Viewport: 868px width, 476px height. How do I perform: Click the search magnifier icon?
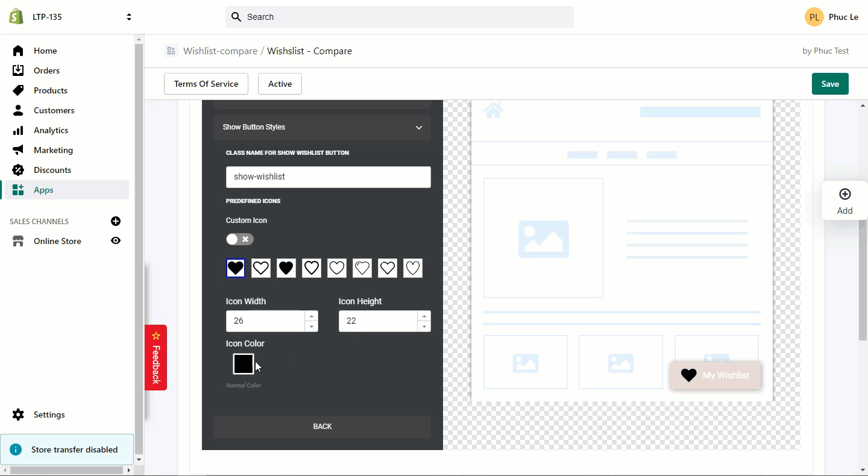tap(236, 17)
